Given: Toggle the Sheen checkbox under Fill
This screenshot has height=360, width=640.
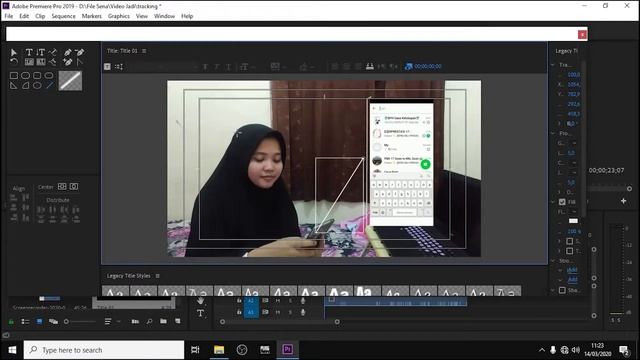Looking at the screenshot, I should pyautogui.click(x=570, y=241).
